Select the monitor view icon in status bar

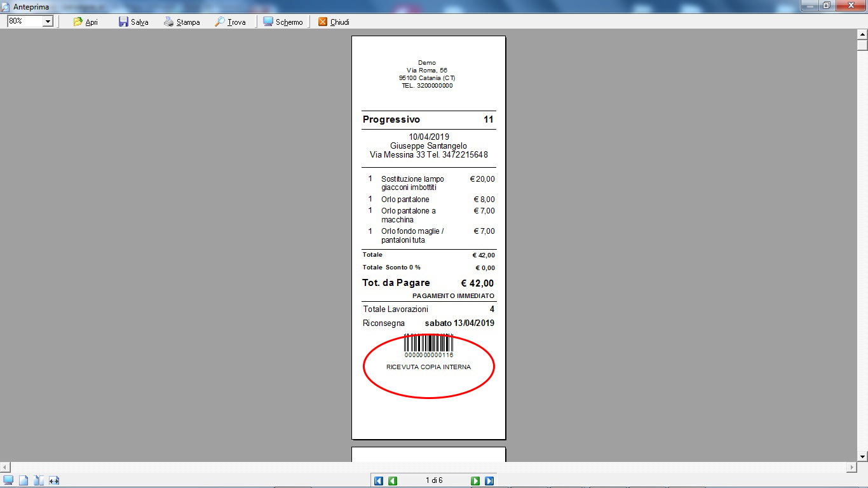point(8,480)
